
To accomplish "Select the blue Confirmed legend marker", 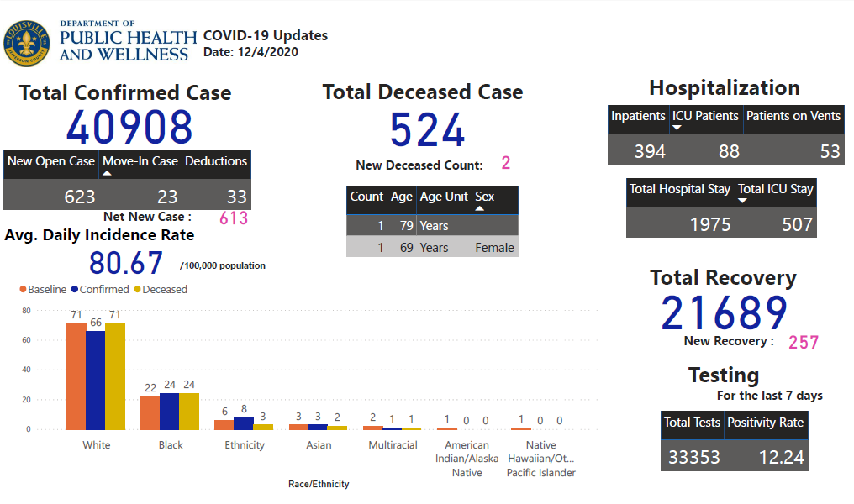I will click(73, 288).
